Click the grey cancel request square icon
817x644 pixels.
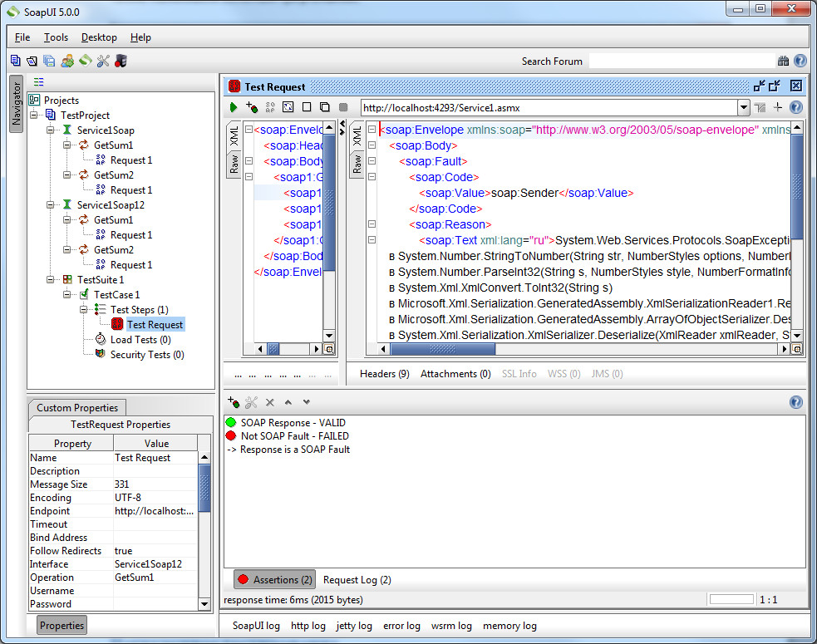pyautogui.click(x=343, y=107)
